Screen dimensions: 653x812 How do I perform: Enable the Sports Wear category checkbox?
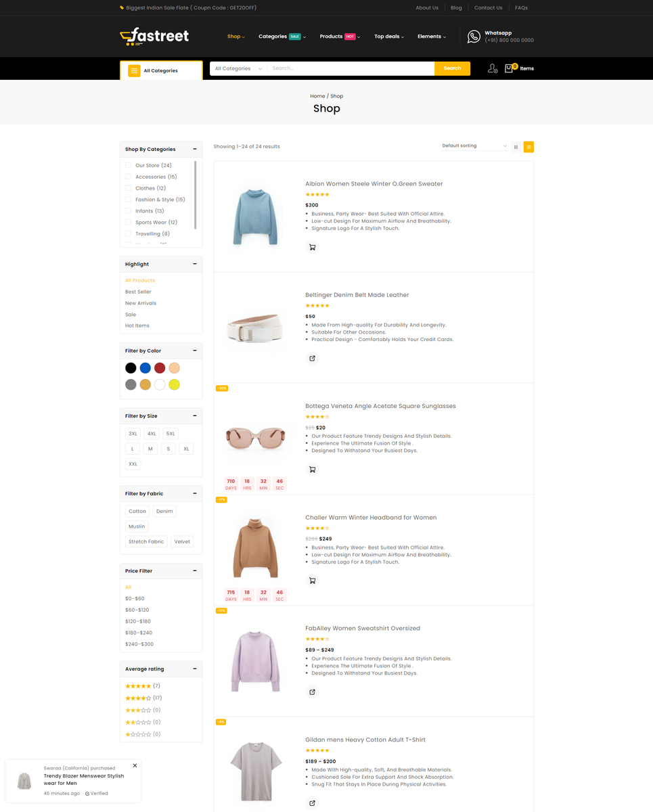pyautogui.click(x=128, y=222)
